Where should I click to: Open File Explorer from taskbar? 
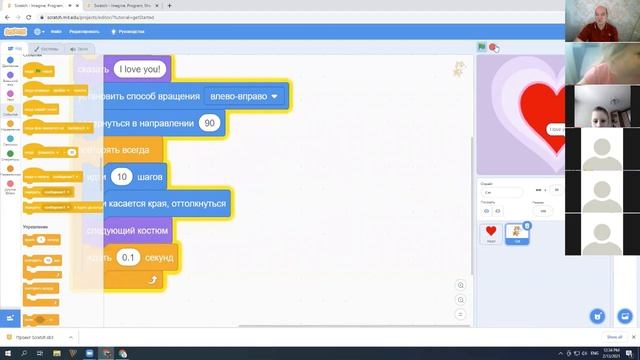[57, 353]
